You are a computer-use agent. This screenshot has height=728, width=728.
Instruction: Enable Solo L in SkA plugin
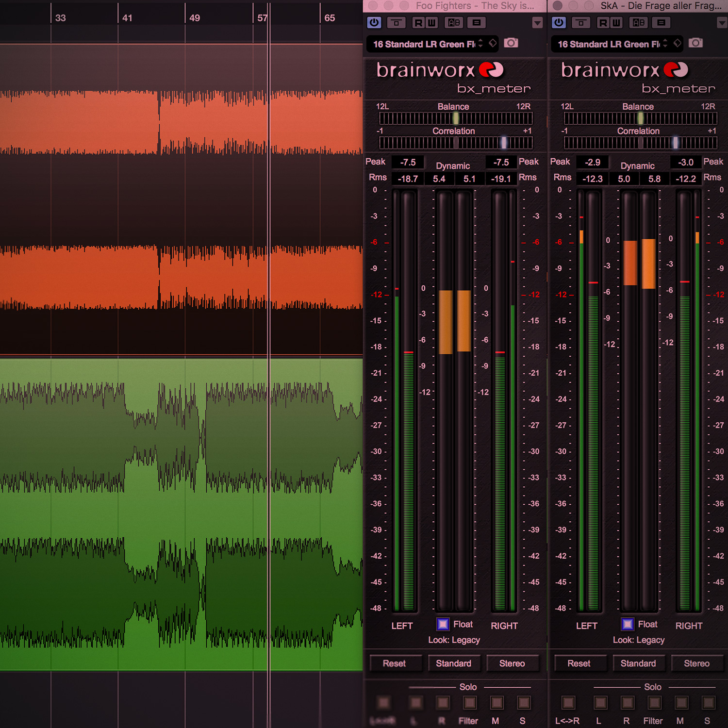tap(600, 702)
